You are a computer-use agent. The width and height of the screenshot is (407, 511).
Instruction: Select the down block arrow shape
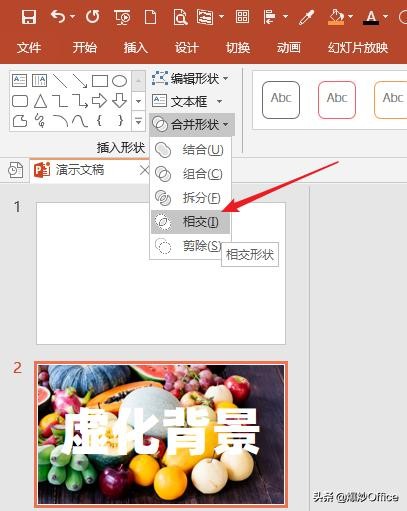119,101
